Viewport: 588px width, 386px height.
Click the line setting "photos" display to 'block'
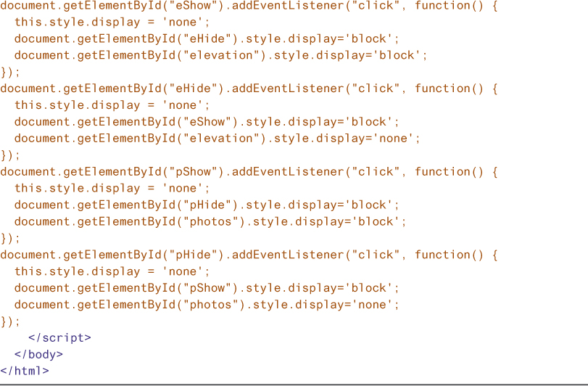(x=210, y=222)
